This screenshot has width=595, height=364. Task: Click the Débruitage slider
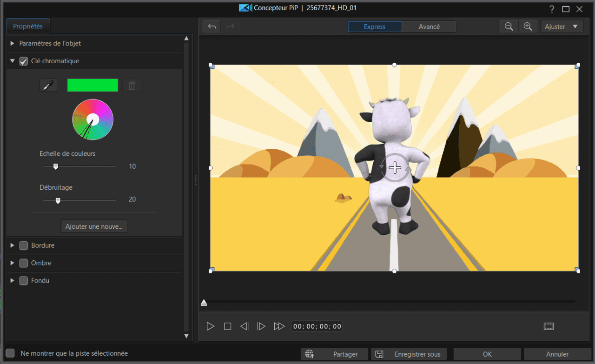tap(79, 200)
